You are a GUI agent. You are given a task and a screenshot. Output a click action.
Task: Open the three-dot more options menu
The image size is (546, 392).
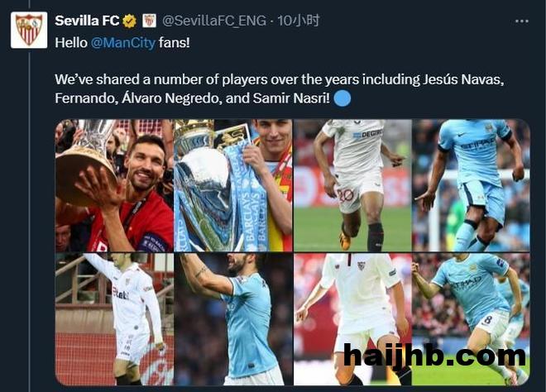pos(522,22)
